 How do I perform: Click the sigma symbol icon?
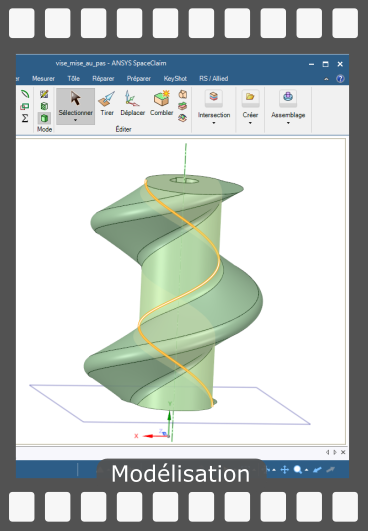coord(25,118)
